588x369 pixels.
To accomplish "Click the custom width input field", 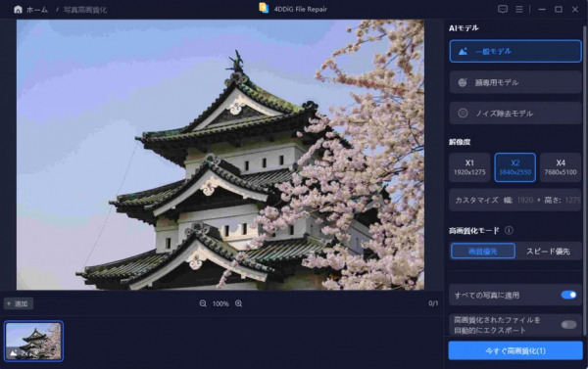I will pos(524,200).
